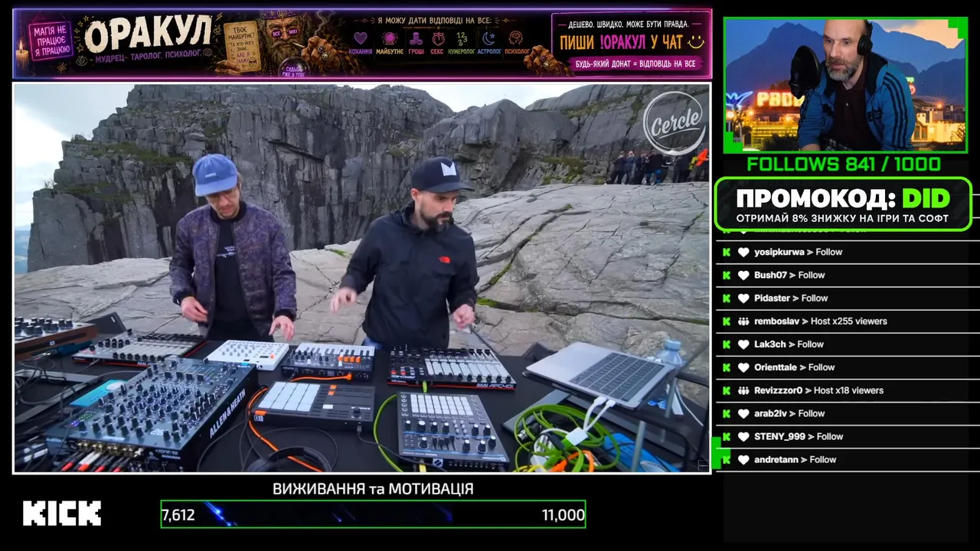Click the "andretann > Follow" event text

coord(795,459)
